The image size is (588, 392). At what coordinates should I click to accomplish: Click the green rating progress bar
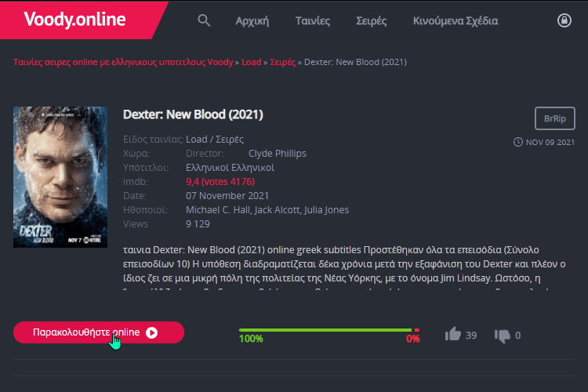click(x=325, y=330)
